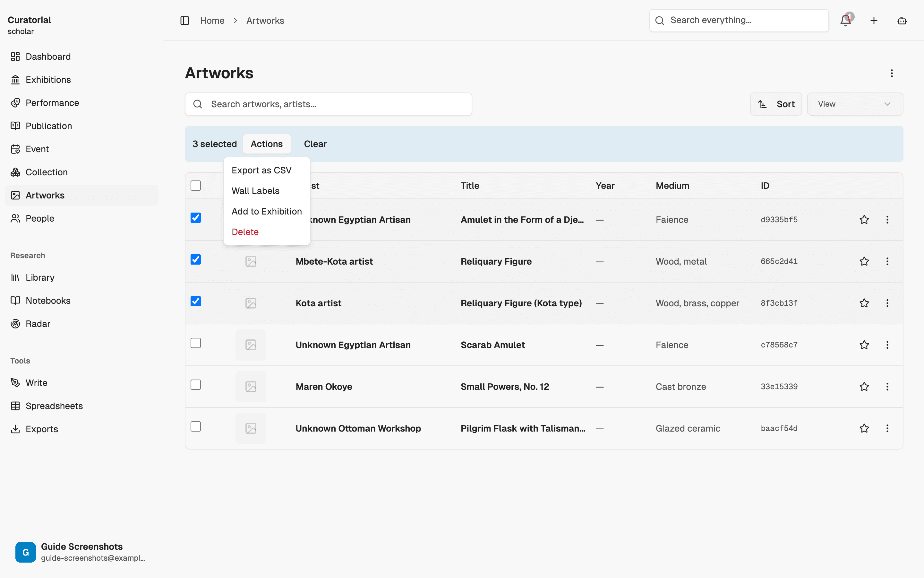Uncheck the Amulet in the Form row

pyautogui.click(x=195, y=217)
